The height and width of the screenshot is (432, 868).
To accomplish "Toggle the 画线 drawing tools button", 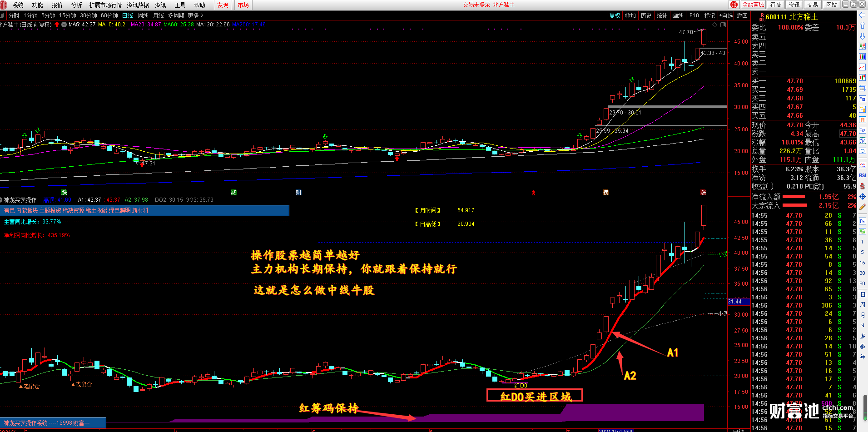I will click(678, 15).
